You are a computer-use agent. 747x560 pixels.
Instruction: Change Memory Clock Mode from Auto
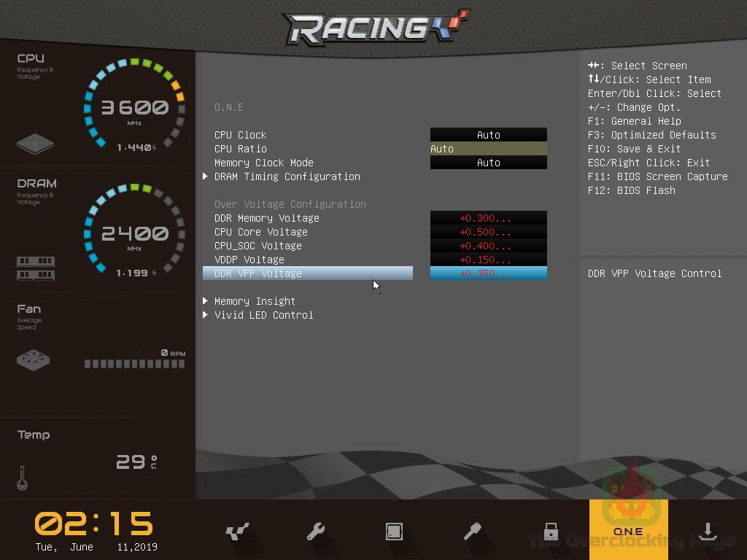point(488,163)
